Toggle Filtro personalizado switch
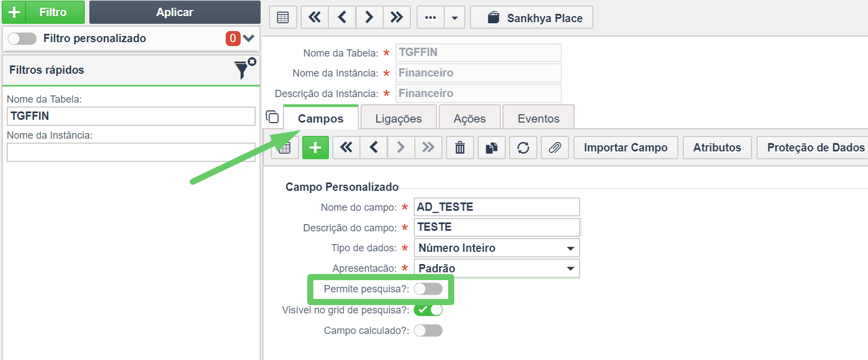 point(22,38)
